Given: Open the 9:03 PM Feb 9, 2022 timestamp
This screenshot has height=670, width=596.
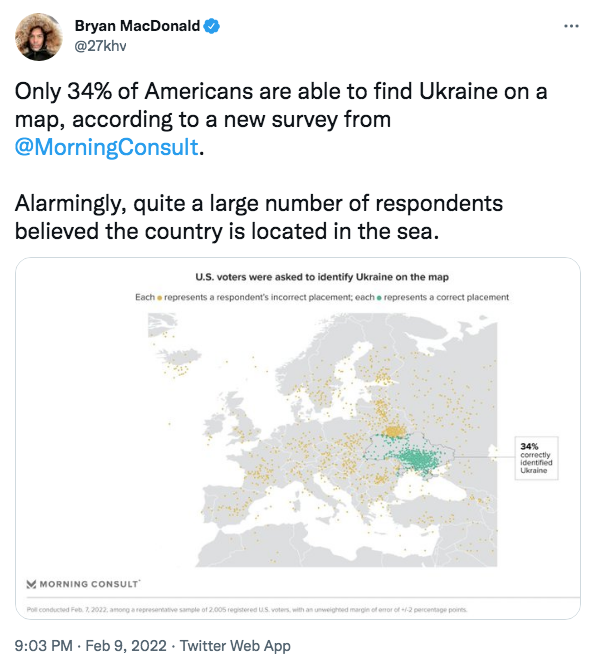Looking at the screenshot, I should click(91, 645).
